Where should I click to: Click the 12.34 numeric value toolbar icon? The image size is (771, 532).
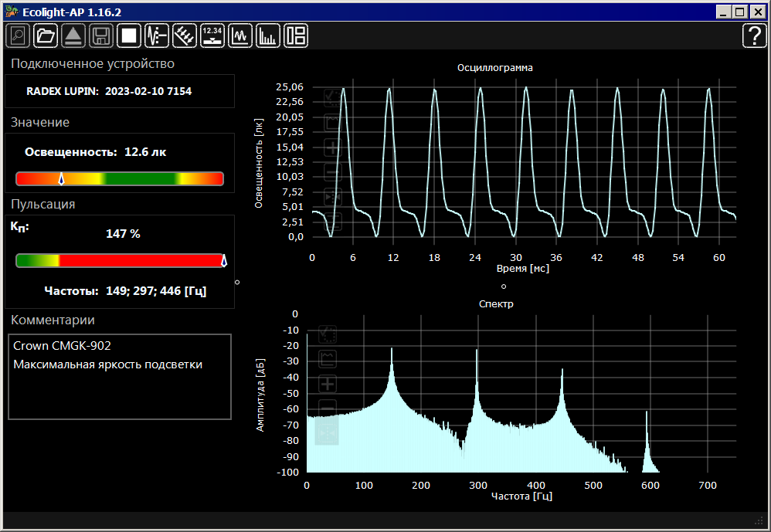212,36
